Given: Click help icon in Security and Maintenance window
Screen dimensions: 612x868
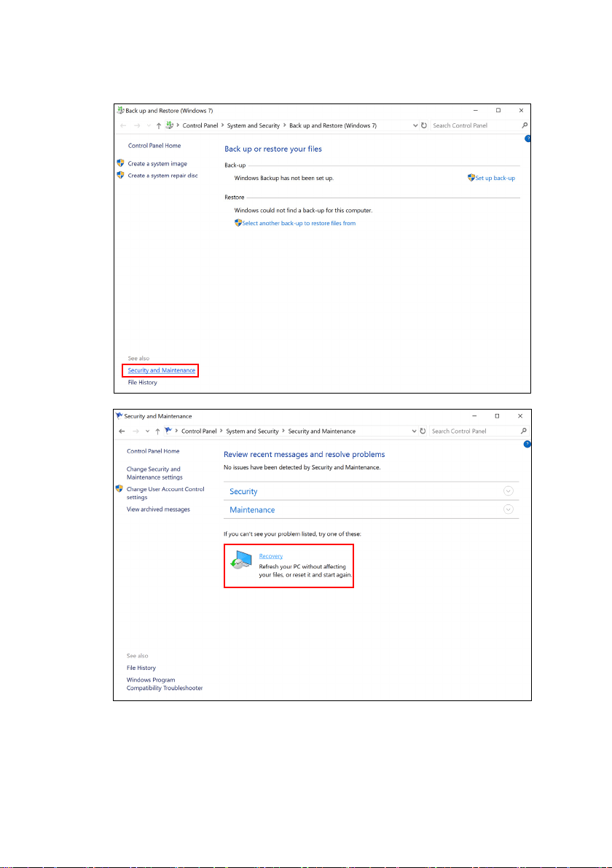Looking at the screenshot, I should pyautogui.click(x=527, y=444).
